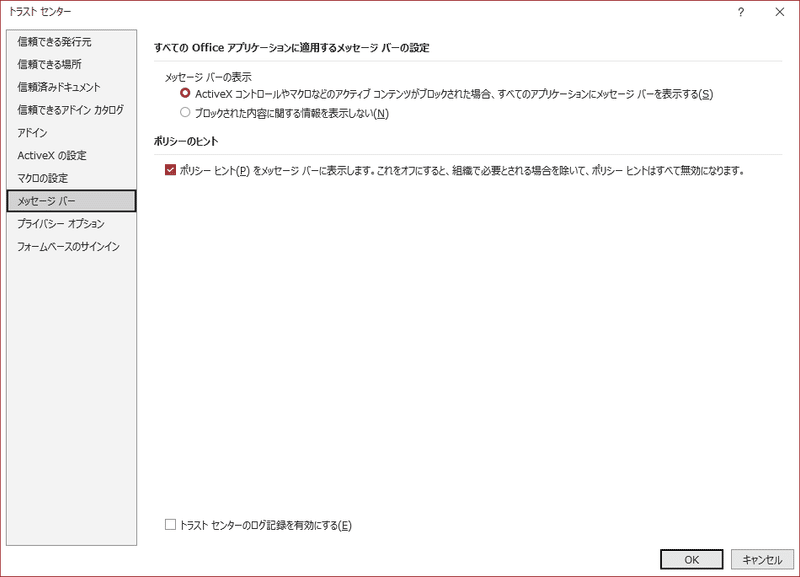The width and height of the screenshot is (800, 577).
Task: Go to ActiveX の設定
Action: [x=71, y=156]
